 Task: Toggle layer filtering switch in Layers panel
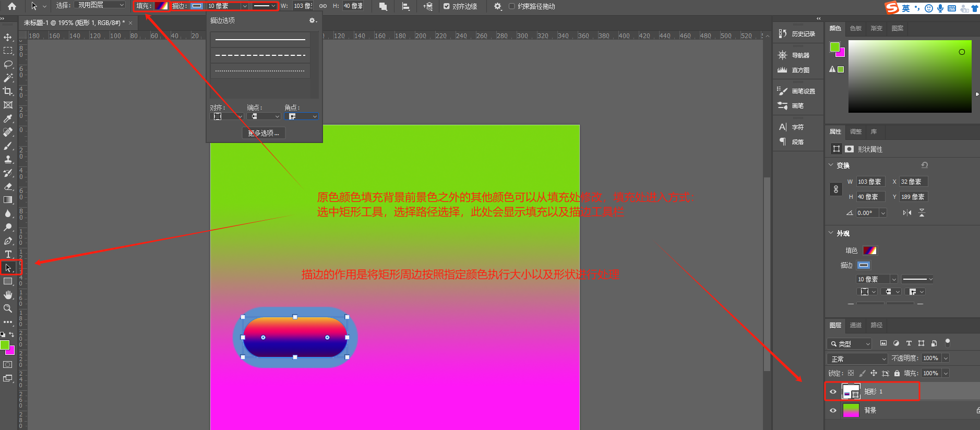[948, 342]
